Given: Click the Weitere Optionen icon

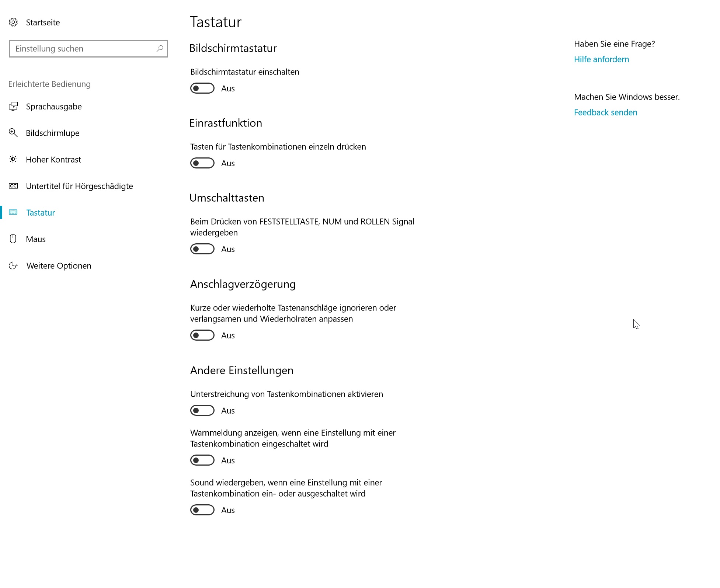Looking at the screenshot, I should [13, 266].
